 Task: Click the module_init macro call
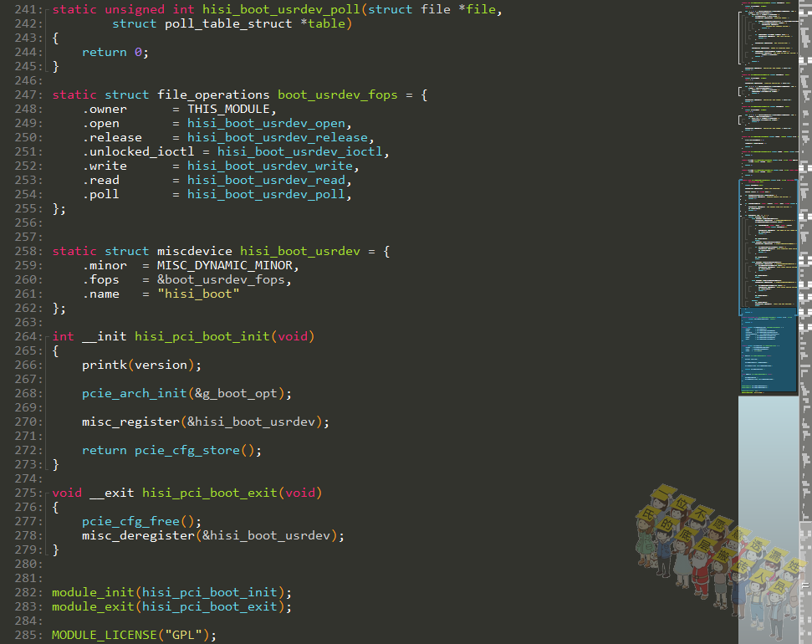click(x=93, y=593)
